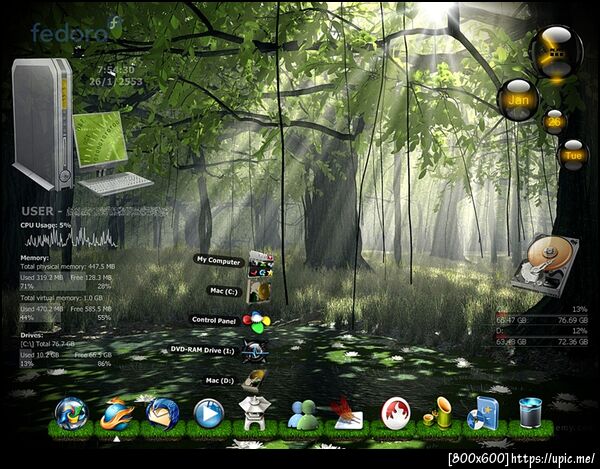
Task: Click the Tue weekday orb
Action: pos(573,155)
